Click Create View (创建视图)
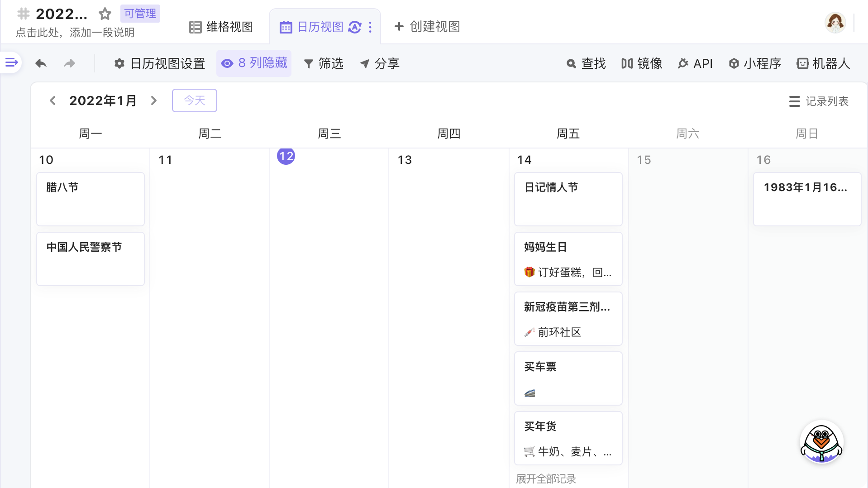The width and height of the screenshot is (868, 488). point(427,27)
